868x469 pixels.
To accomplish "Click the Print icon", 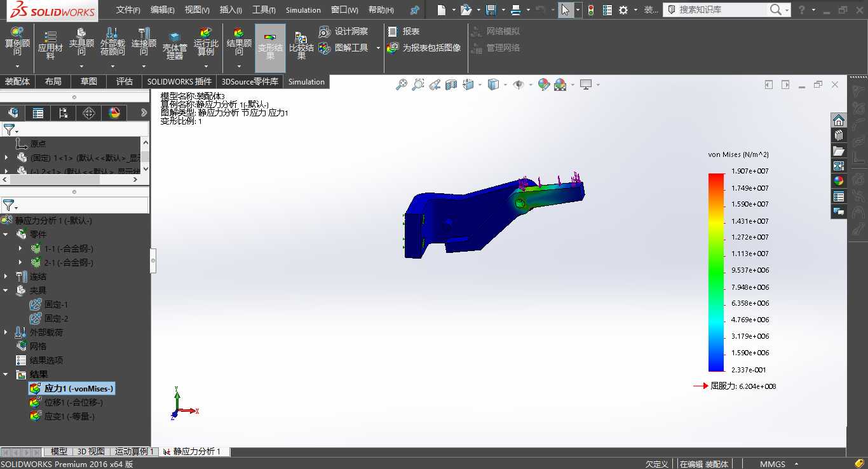I will [x=515, y=10].
